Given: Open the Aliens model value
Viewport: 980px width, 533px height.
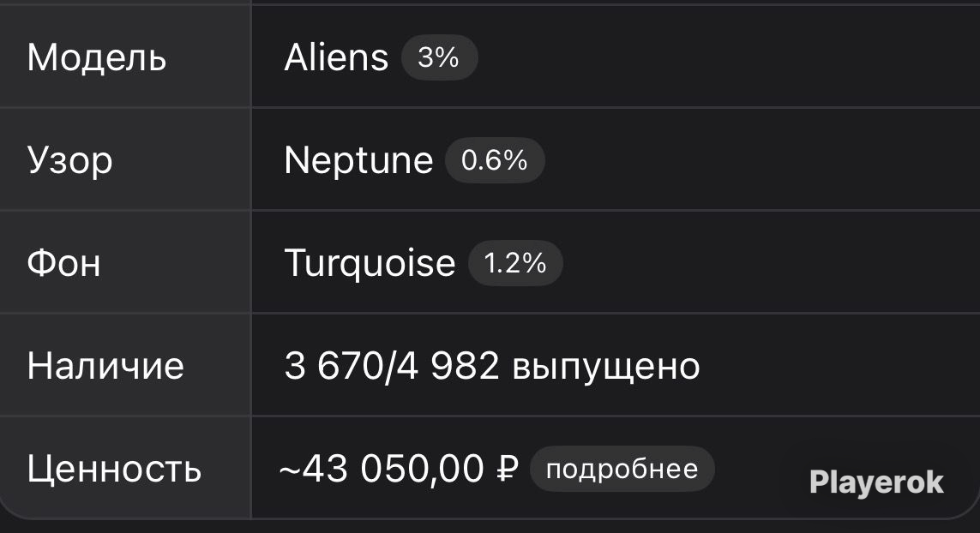Looking at the screenshot, I should click(x=336, y=57).
